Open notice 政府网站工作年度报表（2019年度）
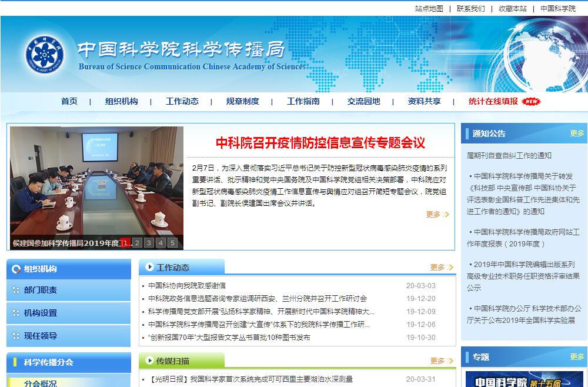Screen dimensions: 588x387 click(523, 238)
